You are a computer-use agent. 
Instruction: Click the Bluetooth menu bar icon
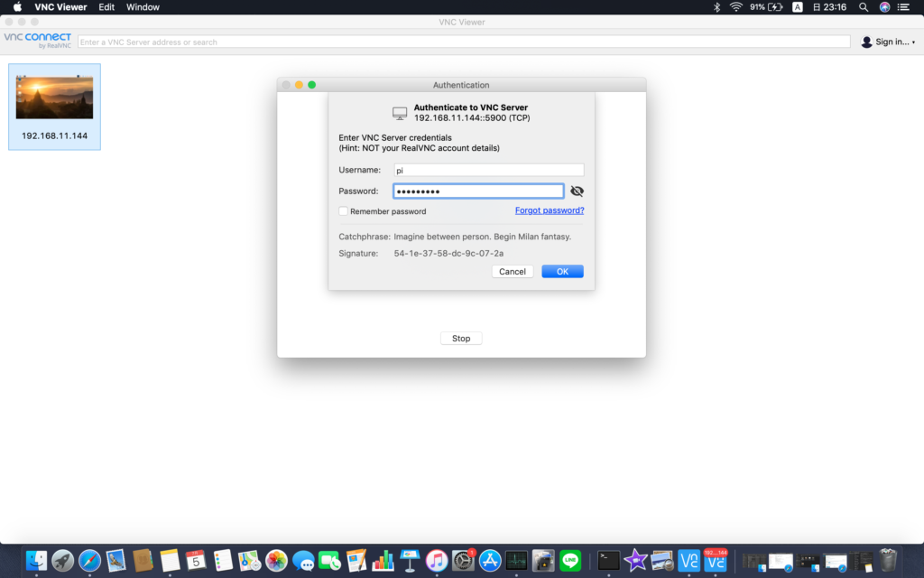pos(717,7)
